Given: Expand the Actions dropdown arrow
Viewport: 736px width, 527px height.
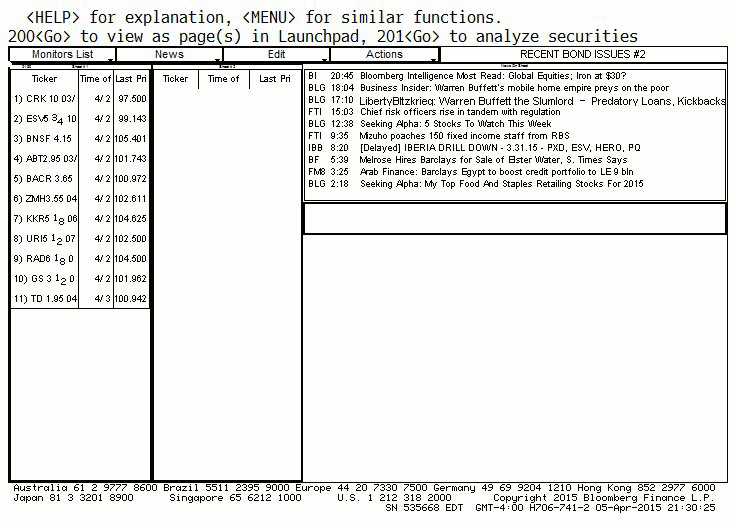Looking at the screenshot, I should pos(433,60).
